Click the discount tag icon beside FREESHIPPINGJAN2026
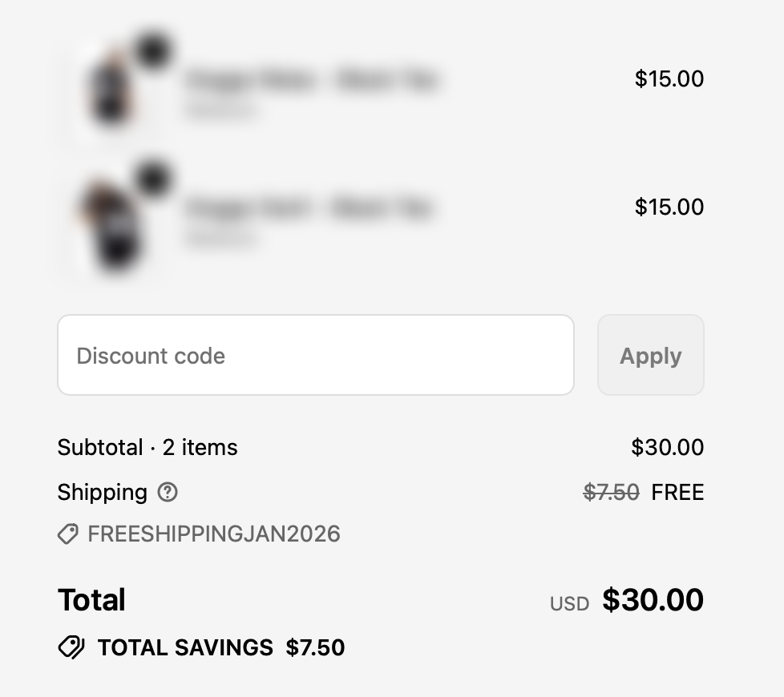784x697 pixels. pyautogui.click(x=68, y=534)
